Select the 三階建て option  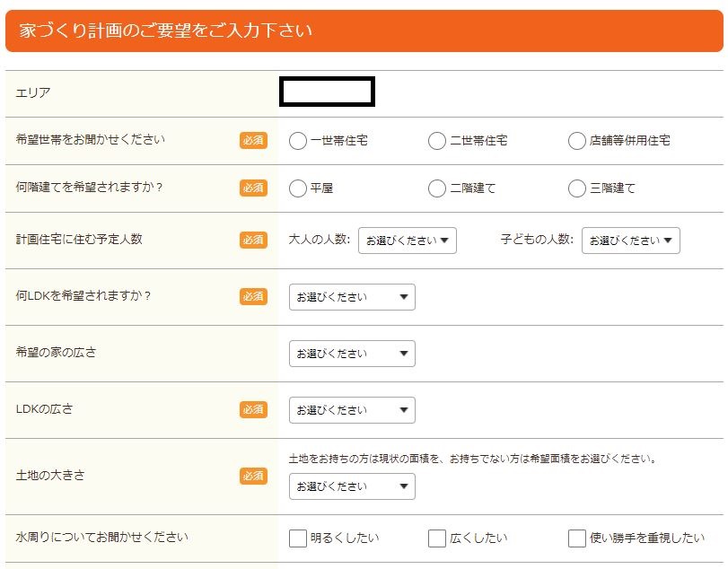(577, 188)
